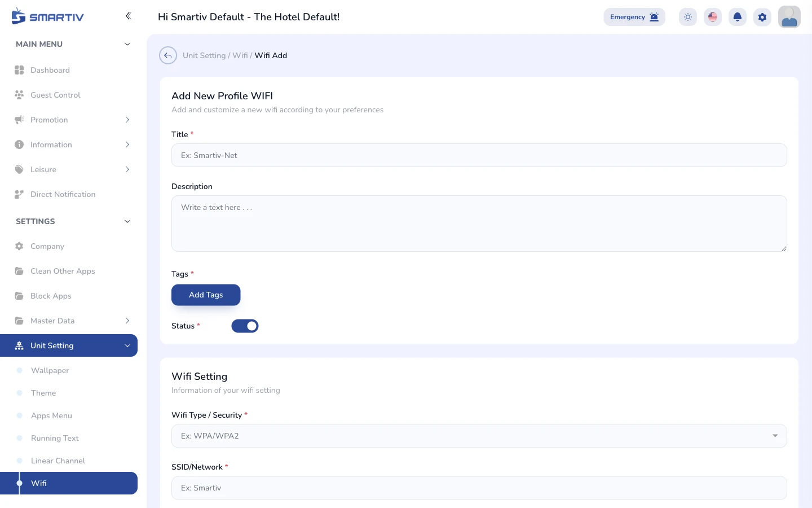This screenshot has width=812, height=508.
Task: Collapse the sidebar with double-chevron icon
Action: (128, 16)
